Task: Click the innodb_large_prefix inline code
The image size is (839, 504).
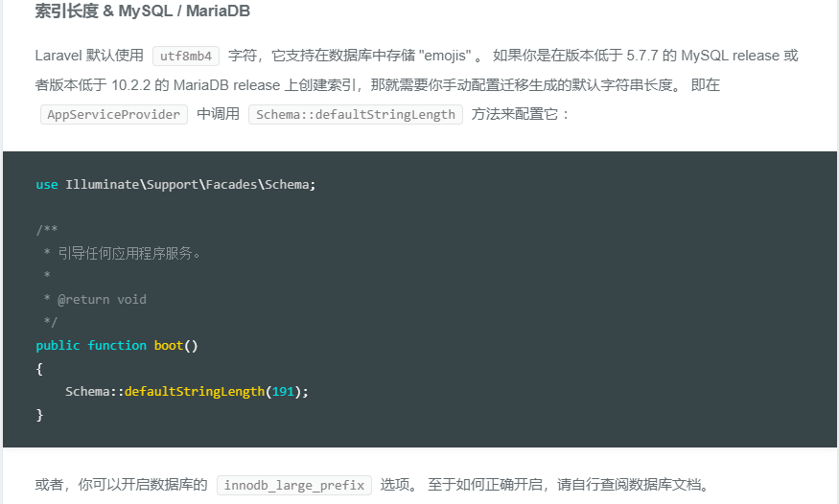Action: [294, 485]
